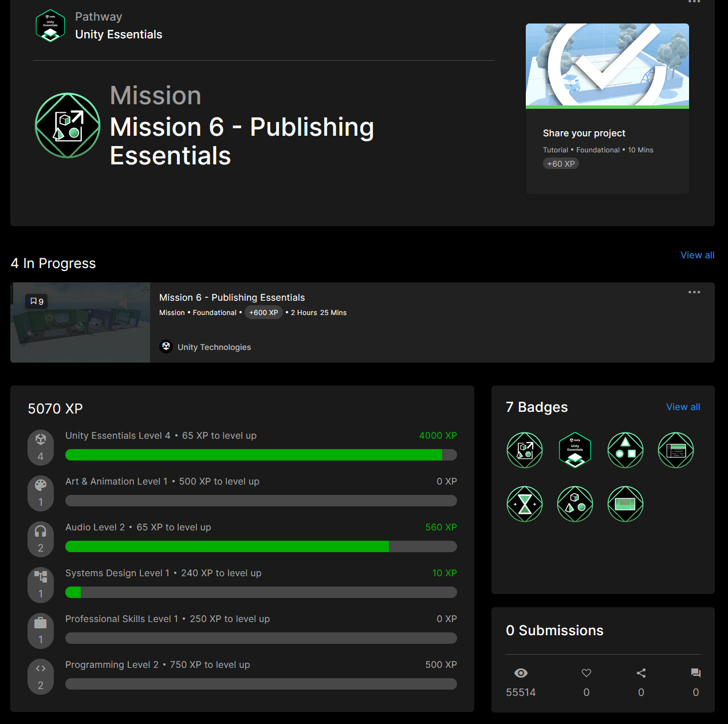The height and width of the screenshot is (724, 728).
Task: Open the Publishing Essentials badge with arrow
Action: [x=525, y=450]
